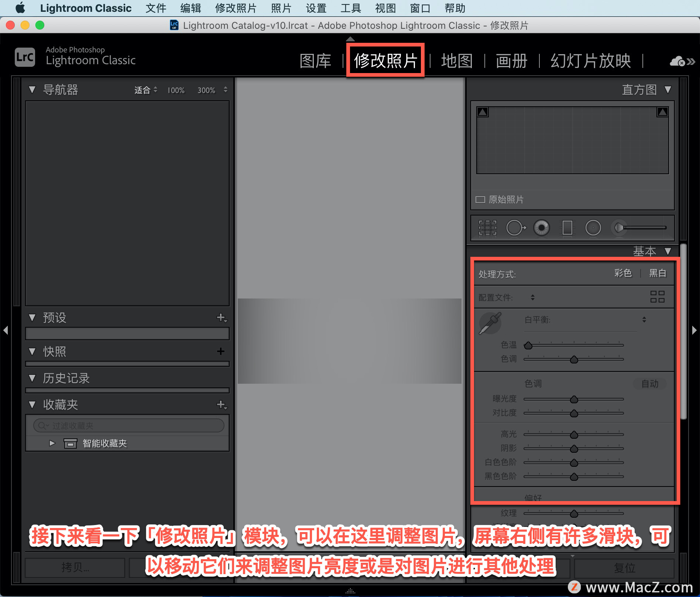
Task: Add a new preset with plus icon
Action: coord(222,318)
